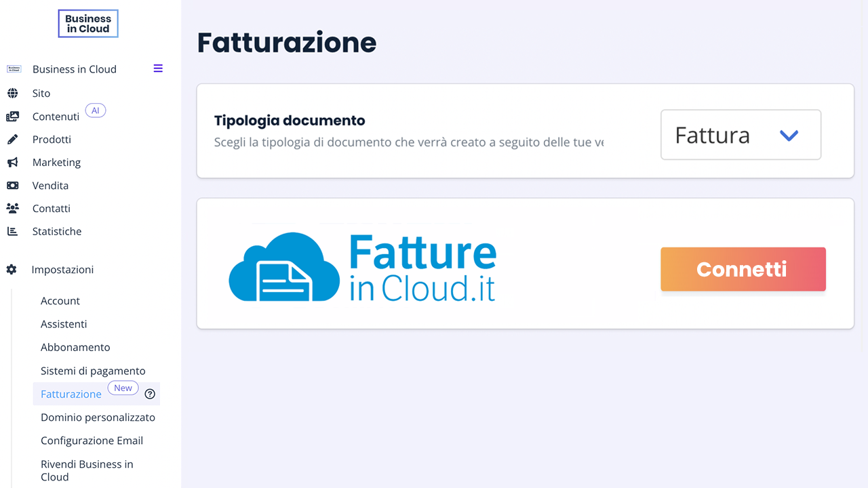Select the Prodotti pencil icon

click(12, 140)
